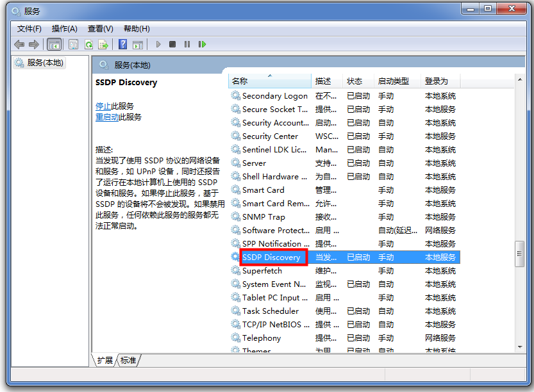Click the 停止 service link

103,106
